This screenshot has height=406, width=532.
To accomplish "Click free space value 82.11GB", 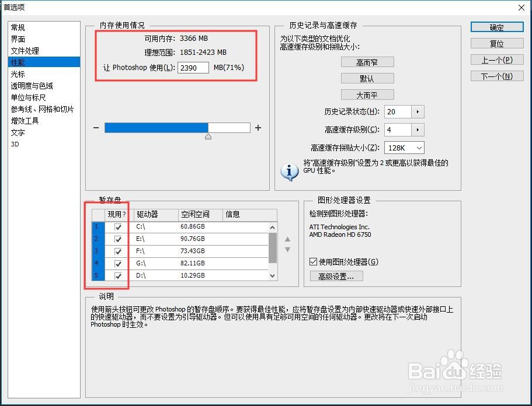I will (x=193, y=263).
